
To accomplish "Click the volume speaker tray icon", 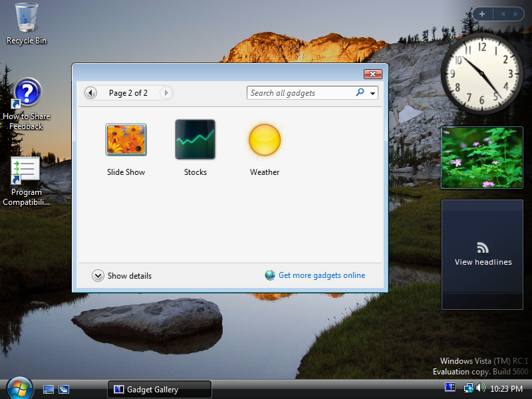I will (480, 388).
